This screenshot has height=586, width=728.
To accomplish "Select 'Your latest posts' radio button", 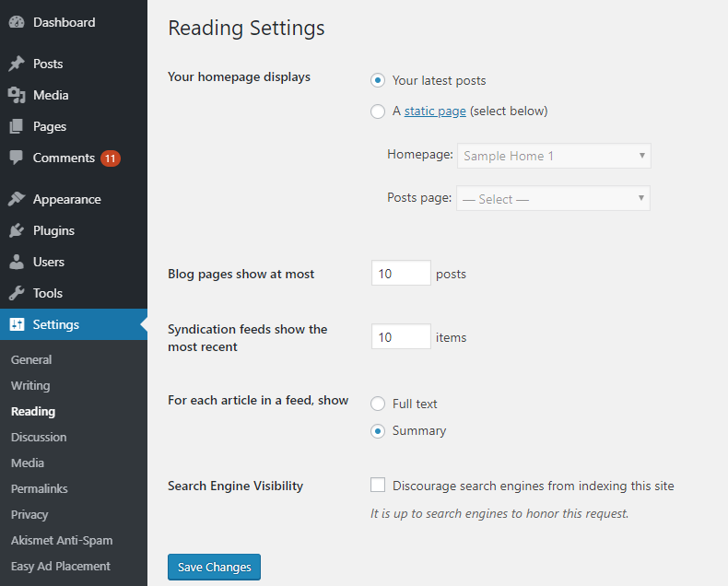I will [x=378, y=80].
